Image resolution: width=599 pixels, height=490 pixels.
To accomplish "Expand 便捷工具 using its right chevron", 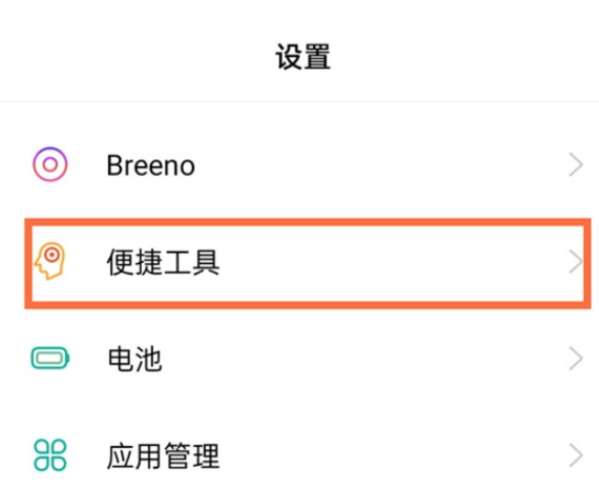I will (575, 262).
